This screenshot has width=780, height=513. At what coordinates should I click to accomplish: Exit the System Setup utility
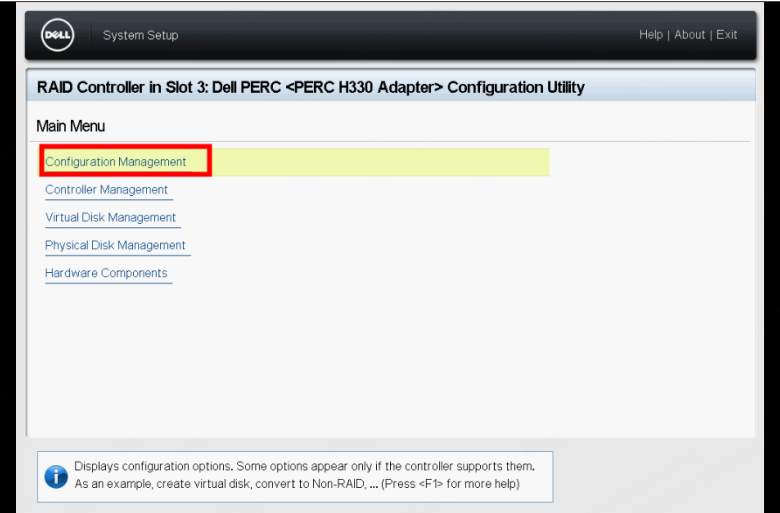coord(726,35)
